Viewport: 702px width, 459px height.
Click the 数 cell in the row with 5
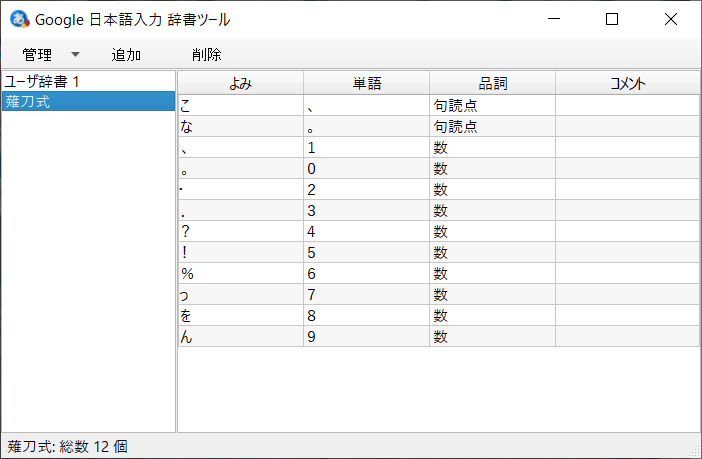pyautogui.click(x=492, y=253)
